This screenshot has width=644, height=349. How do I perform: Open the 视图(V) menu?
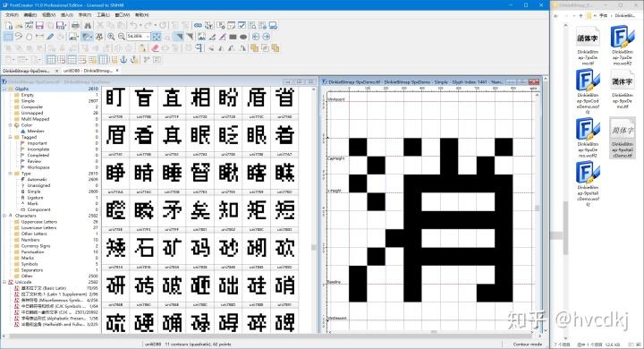click(48, 15)
